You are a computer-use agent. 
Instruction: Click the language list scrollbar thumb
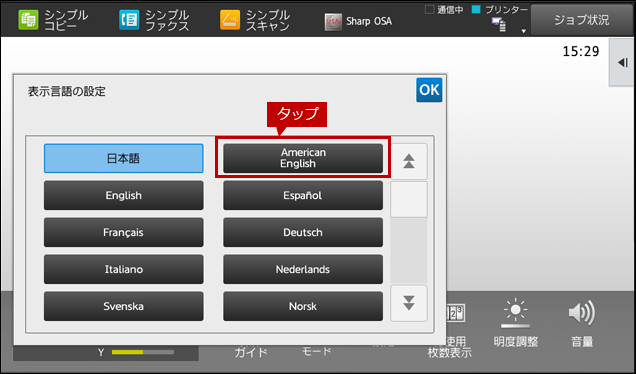[x=409, y=200]
